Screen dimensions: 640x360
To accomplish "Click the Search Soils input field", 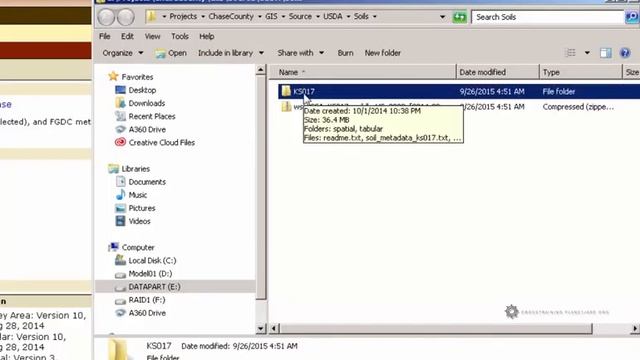I will coord(548,17).
